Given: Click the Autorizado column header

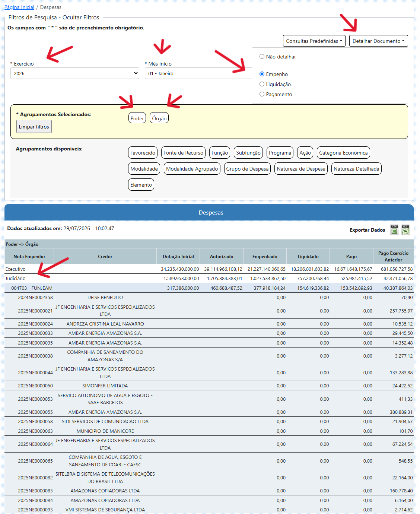Looking at the screenshot, I should [x=222, y=256].
